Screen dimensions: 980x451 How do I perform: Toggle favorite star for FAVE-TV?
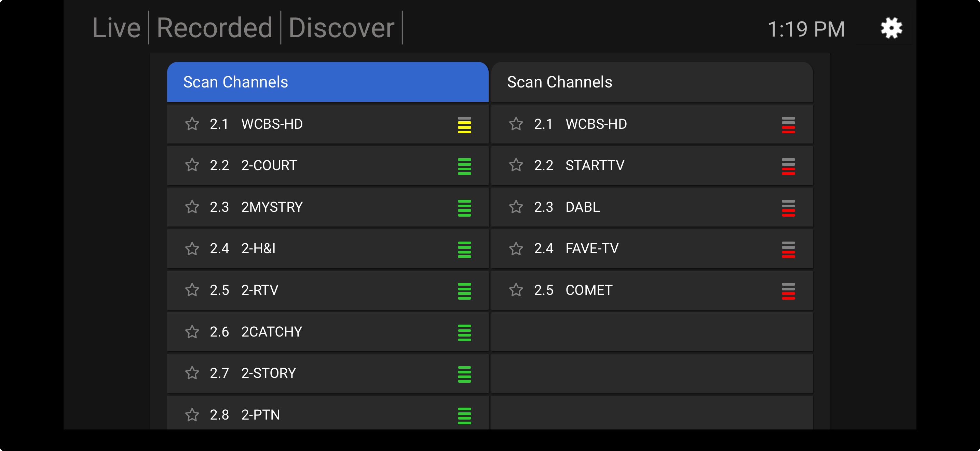tap(516, 248)
